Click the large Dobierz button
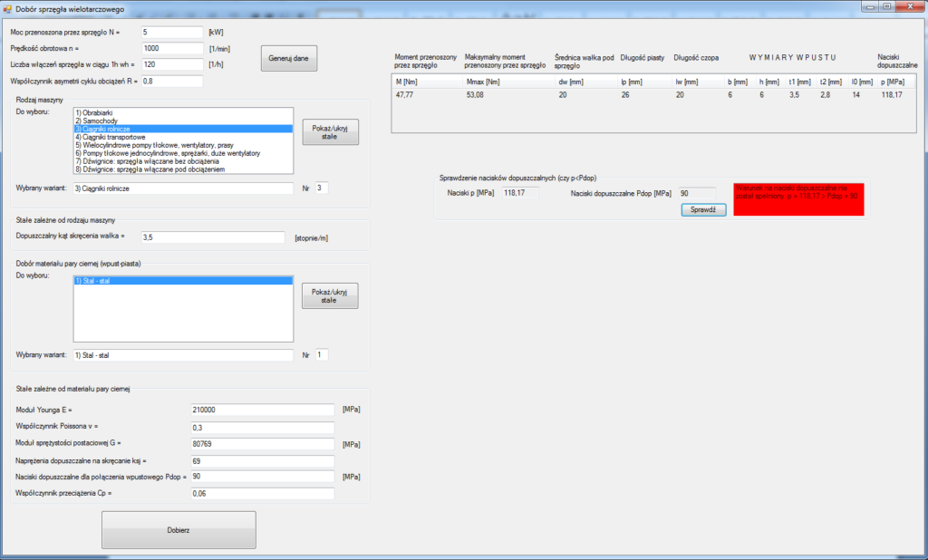 (179, 530)
